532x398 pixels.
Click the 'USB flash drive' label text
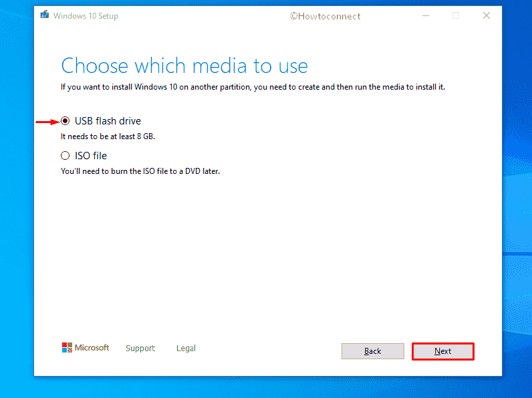[x=108, y=121]
